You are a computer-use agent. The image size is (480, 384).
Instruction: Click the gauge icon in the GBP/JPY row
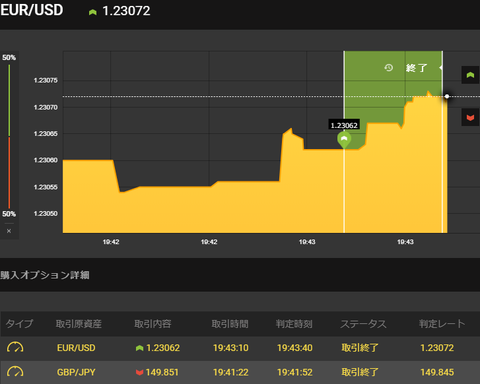click(15, 372)
